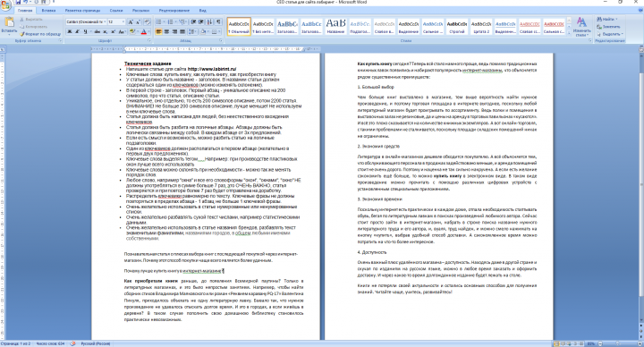This screenshot has height=347, width=644.
Task: Copy selection with Копировать
Action: point(34,27)
